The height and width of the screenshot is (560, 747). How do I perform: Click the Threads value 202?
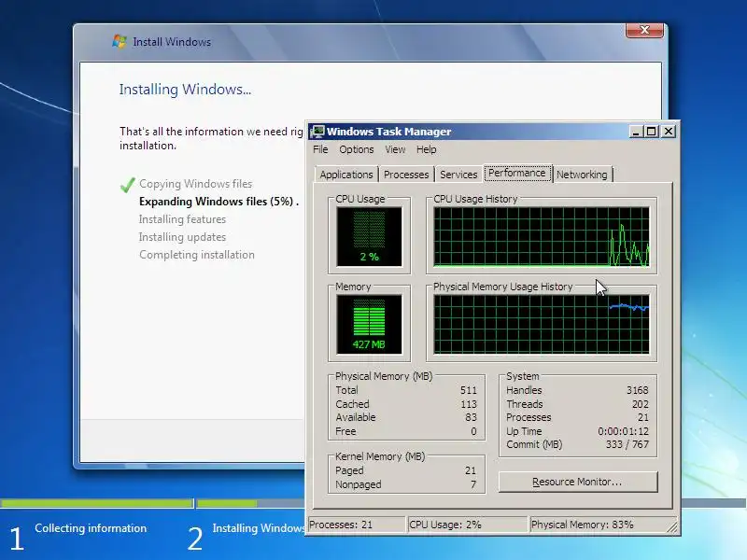[x=640, y=404]
